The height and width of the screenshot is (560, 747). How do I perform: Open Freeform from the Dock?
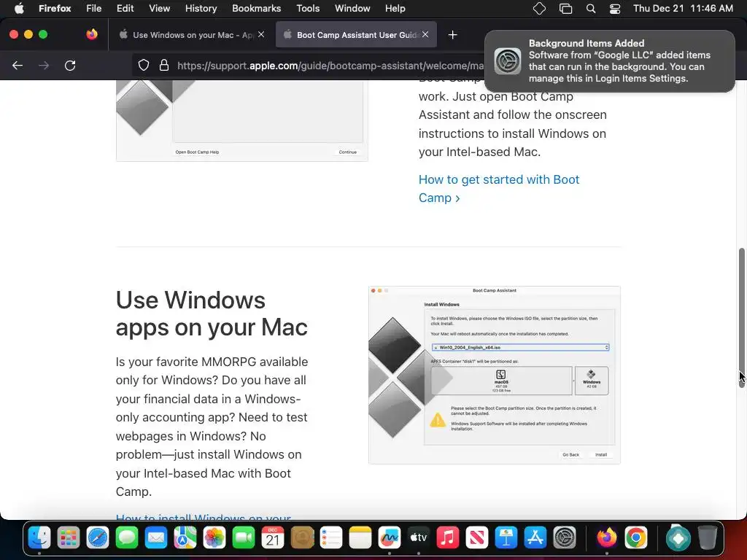pyautogui.click(x=390, y=538)
